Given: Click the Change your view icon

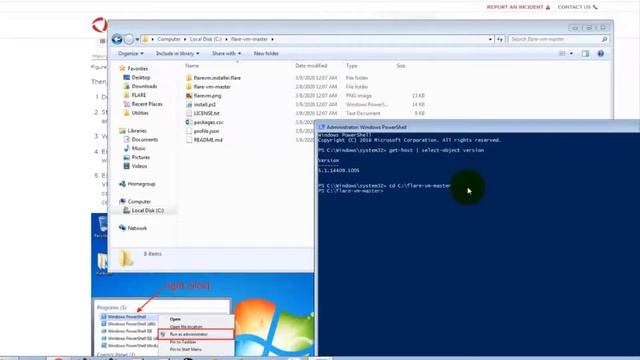Looking at the screenshot, I should click(x=562, y=53).
